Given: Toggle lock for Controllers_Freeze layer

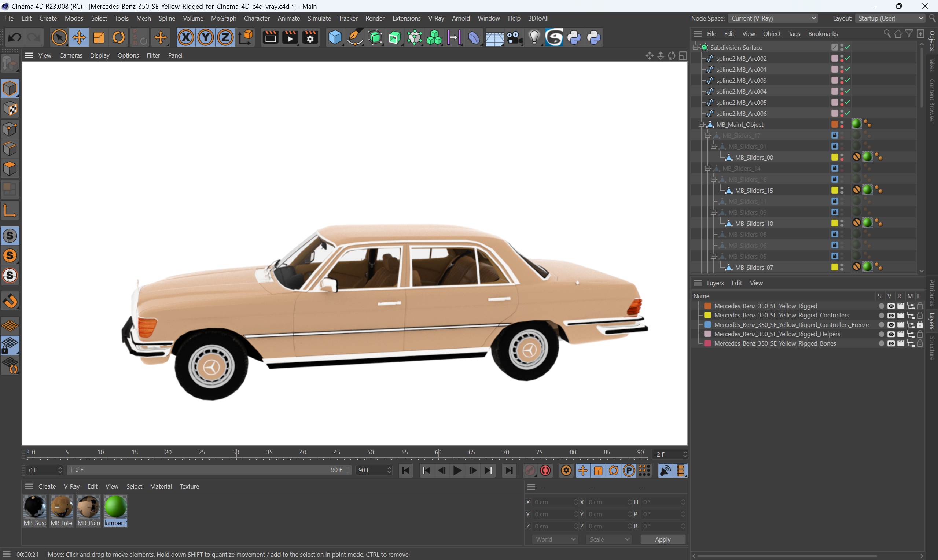Looking at the screenshot, I should (920, 324).
